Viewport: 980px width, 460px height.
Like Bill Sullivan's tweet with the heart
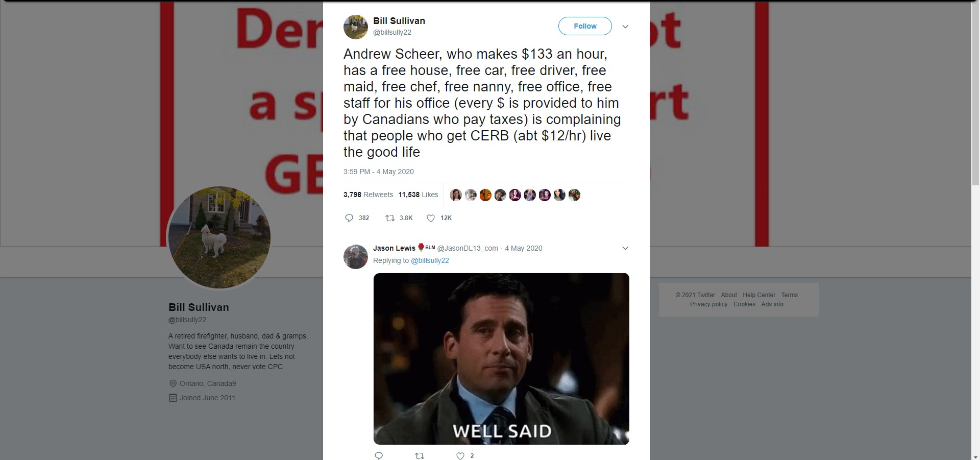[431, 218]
